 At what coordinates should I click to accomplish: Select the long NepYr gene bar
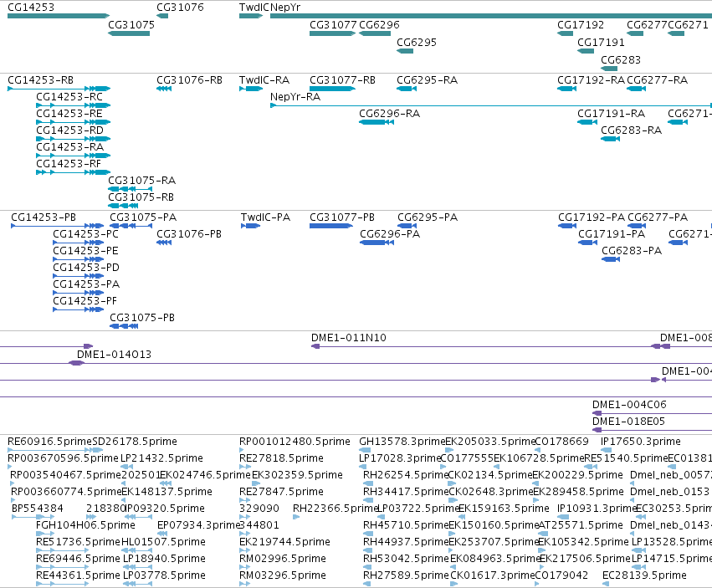tap(491, 16)
